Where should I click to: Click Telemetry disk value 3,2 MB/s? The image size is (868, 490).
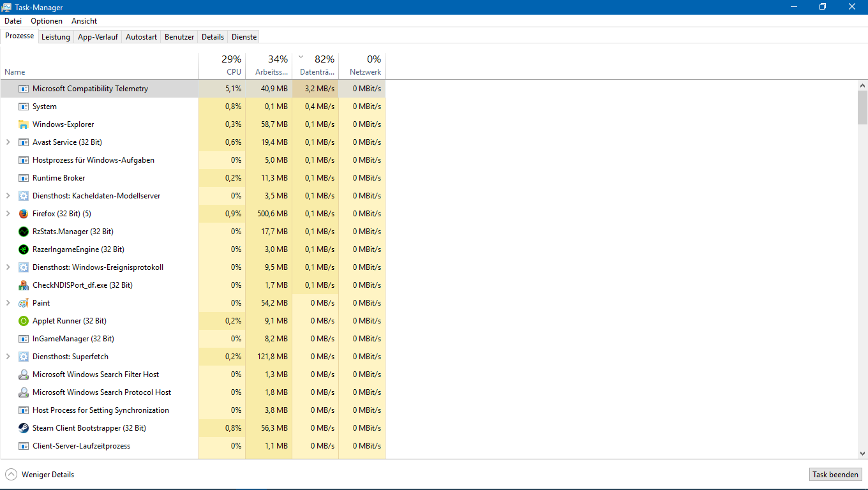click(x=320, y=89)
